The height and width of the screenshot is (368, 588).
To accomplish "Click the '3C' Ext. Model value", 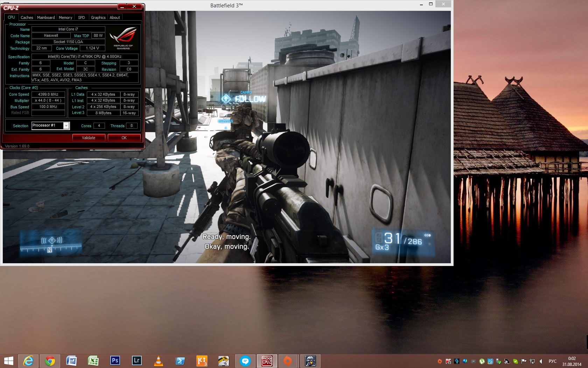I will 85,69.
